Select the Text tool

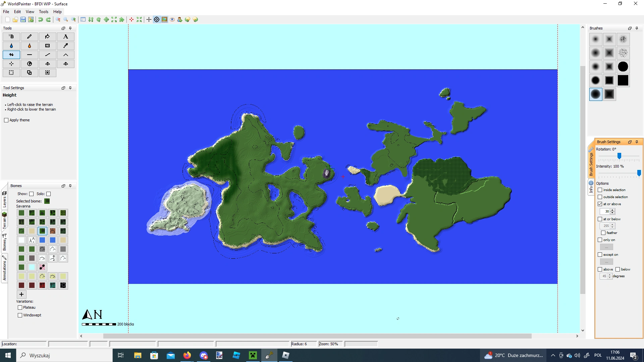pyautogui.click(x=66, y=37)
